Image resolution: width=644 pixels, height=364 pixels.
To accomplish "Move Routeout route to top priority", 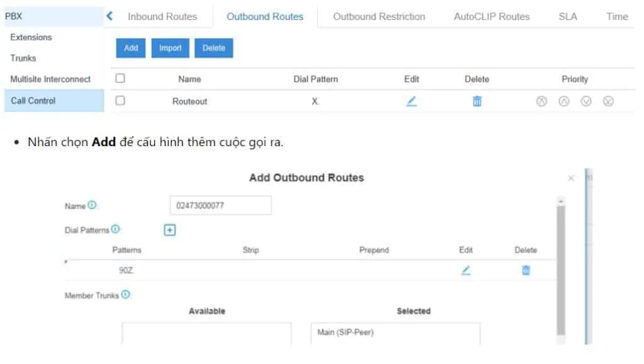I will [541, 101].
